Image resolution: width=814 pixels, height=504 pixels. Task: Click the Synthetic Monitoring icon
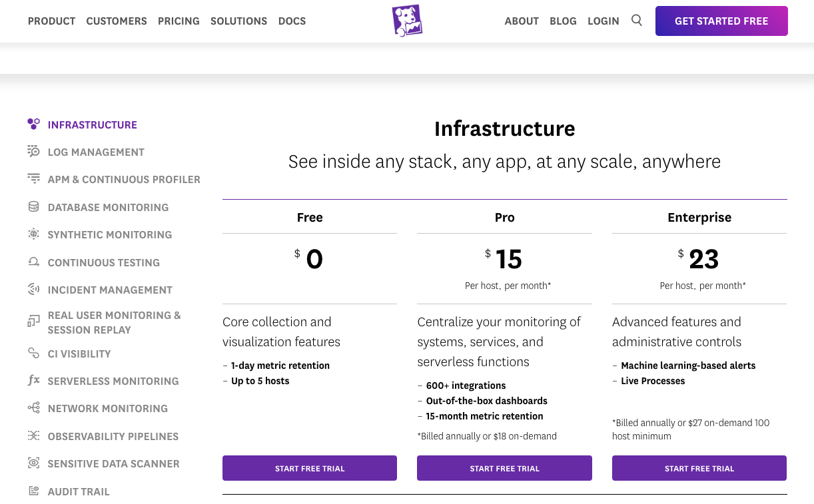pos(33,234)
